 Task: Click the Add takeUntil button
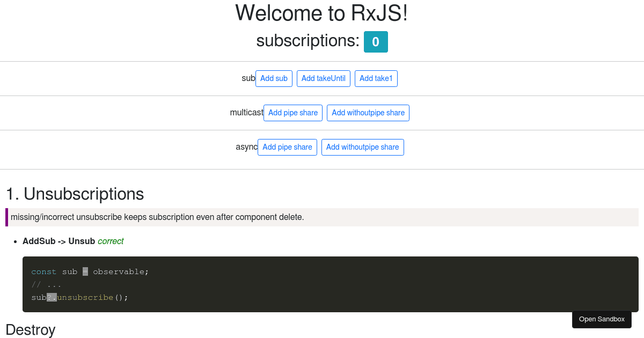pos(324,78)
